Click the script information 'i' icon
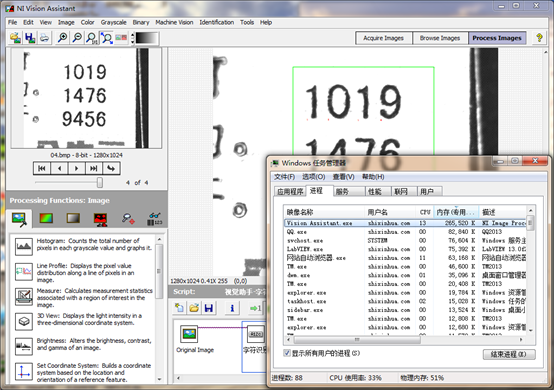The image size is (554, 390). pos(232,308)
